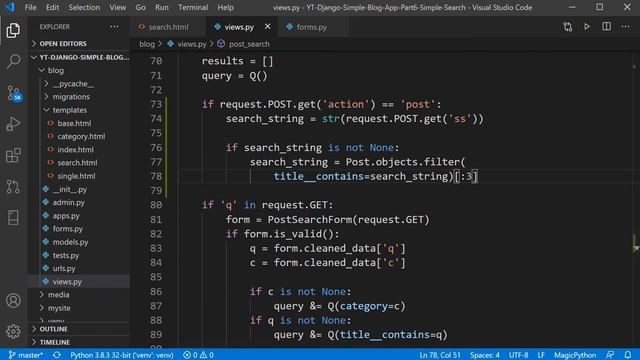The height and width of the screenshot is (360, 640).
Task: Click Ln 78, Col 51 cursor position
Action: (440, 355)
